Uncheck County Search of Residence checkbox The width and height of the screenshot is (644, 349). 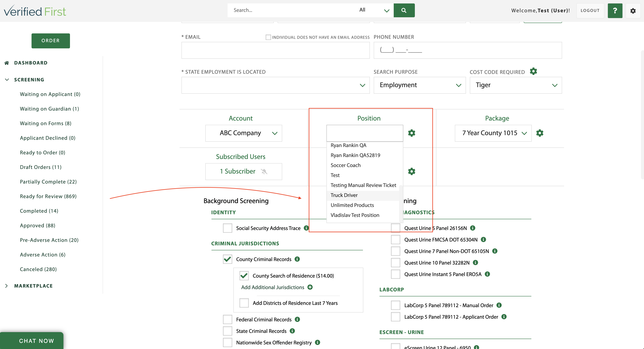pos(244,276)
